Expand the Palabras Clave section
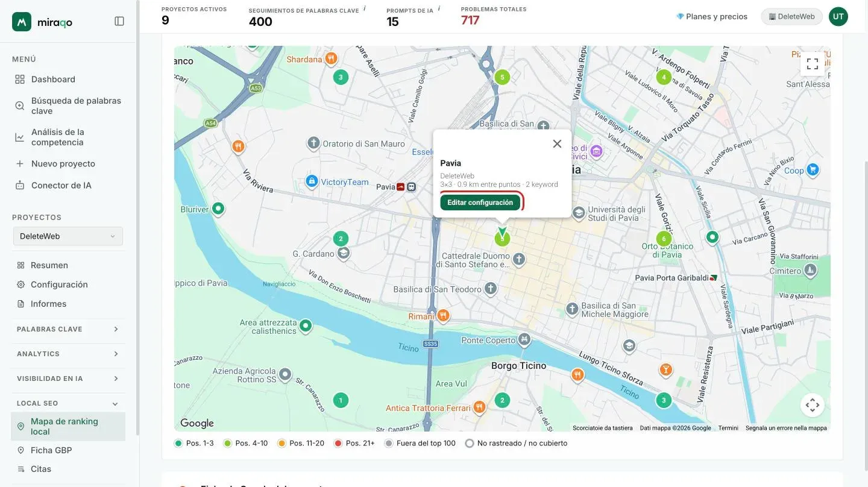Image resolution: width=868 pixels, height=487 pixels. tap(68, 329)
